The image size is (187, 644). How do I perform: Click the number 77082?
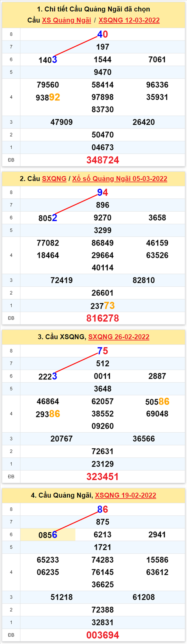pos(48,243)
